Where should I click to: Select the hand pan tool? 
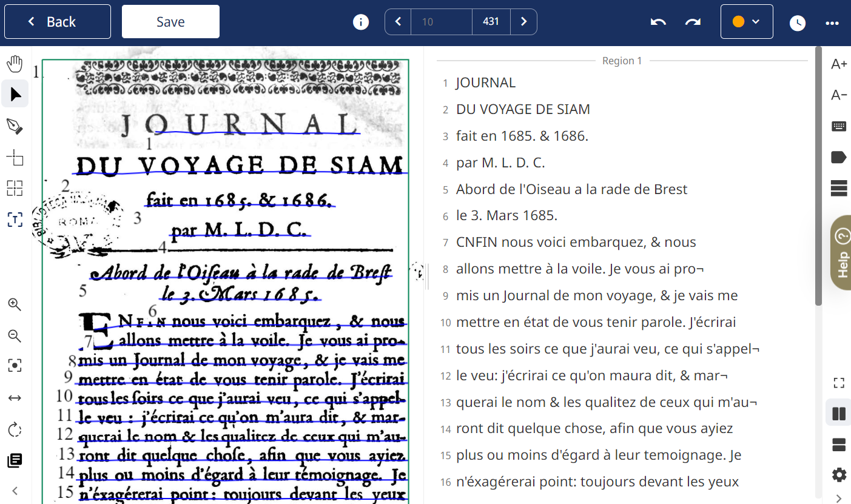click(15, 63)
